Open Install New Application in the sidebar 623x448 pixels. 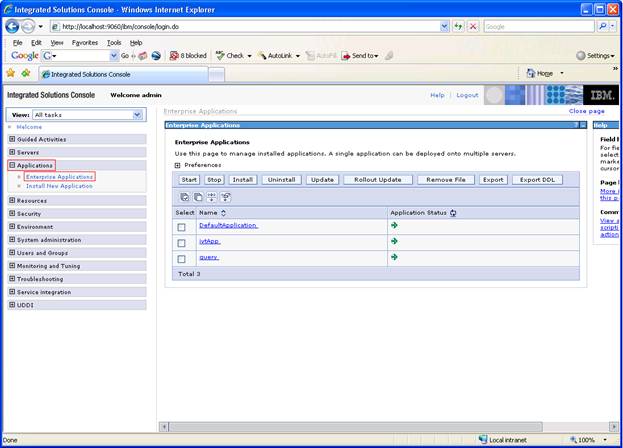click(x=59, y=186)
